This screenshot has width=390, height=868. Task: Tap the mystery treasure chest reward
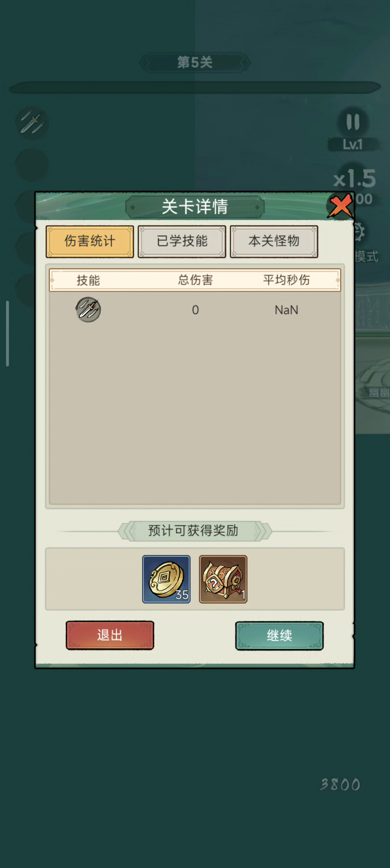[x=223, y=579]
